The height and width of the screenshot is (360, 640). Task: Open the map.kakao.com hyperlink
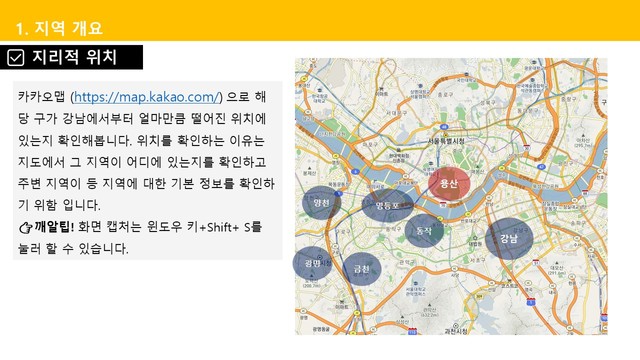click(147, 97)
